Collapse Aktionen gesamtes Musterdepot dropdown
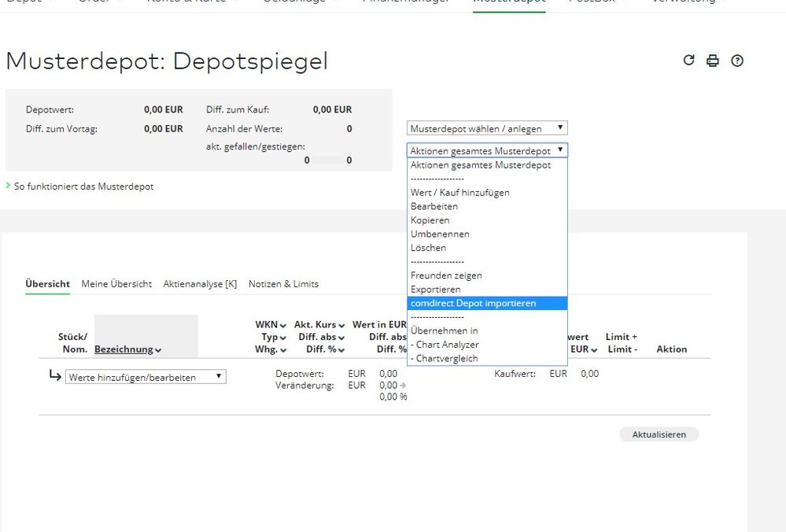Viewport: 786px width, 532px height. pos(487,150)
